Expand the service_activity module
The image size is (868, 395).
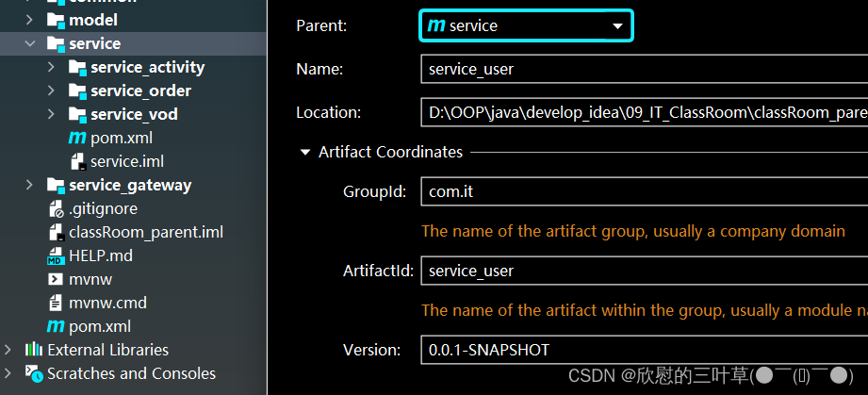[x=51, y=67]
